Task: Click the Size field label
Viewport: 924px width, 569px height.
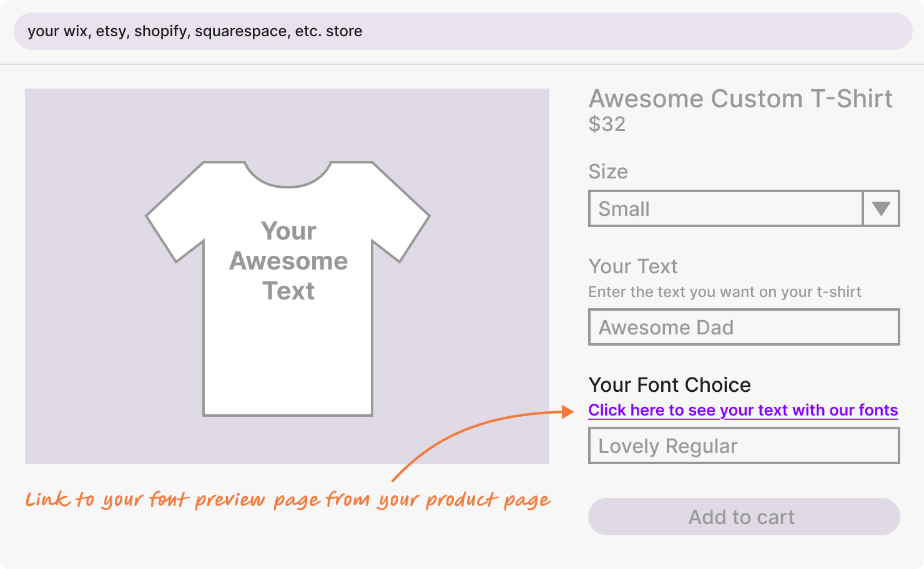Action: pyautogui.click(x=608, y=172)
